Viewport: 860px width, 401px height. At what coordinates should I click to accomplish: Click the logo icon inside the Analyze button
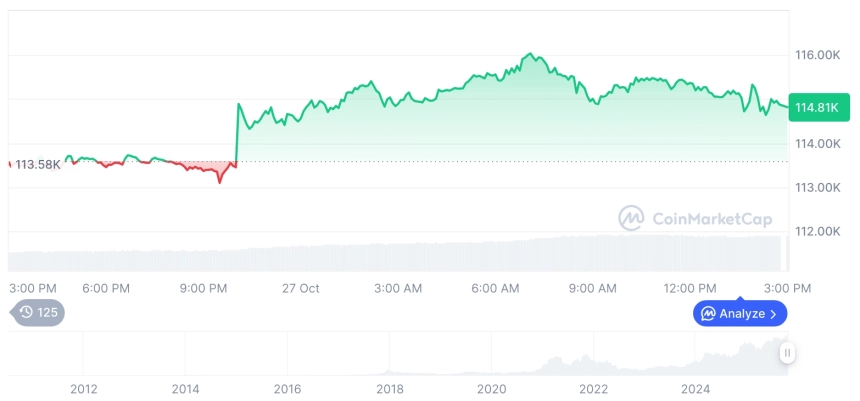(x=708, y=314)
